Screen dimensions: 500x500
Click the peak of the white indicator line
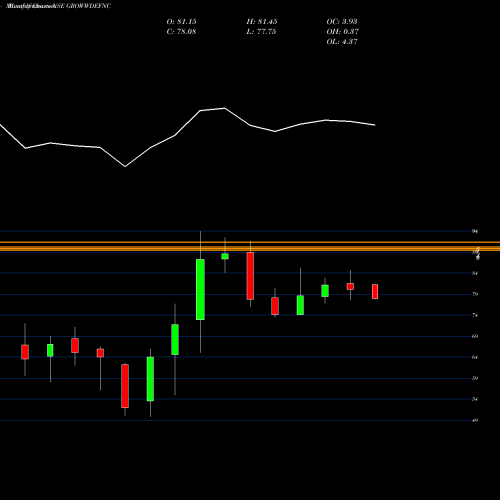(x=224, y=108)
